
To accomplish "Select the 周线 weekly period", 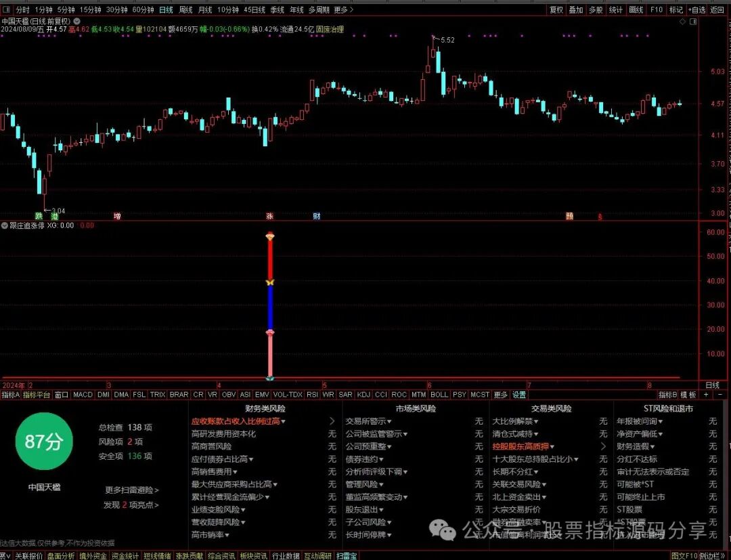I will pyautogui.click(x=186, y=9).
